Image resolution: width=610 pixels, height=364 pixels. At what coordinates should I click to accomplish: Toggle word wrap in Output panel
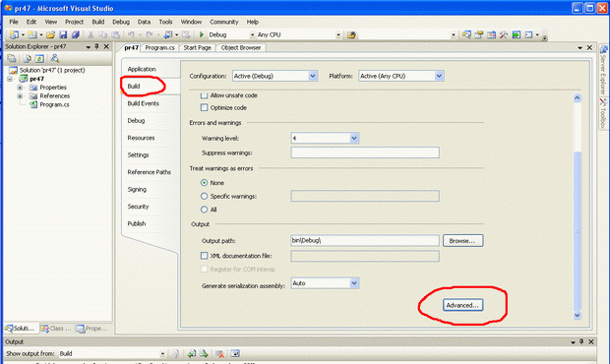tap(235, 353)
